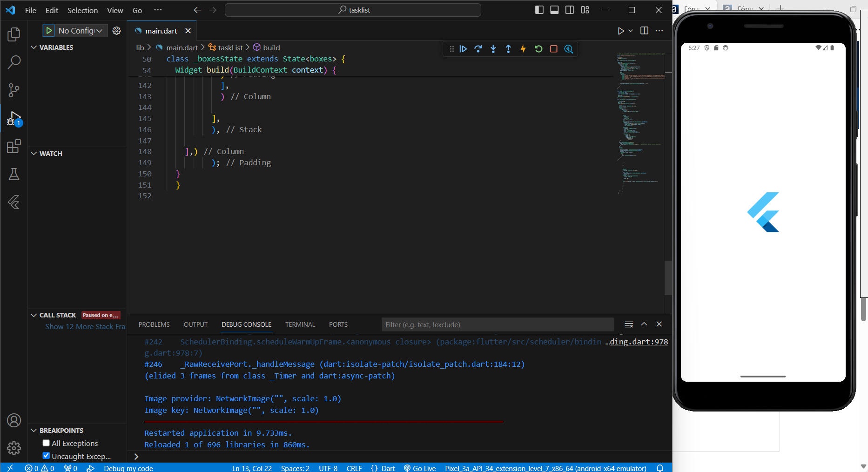Image resolution: width=868 pixels, height=472 pixels.
Task: Open launch.json via debug gear icon
Action: [x=117, y=31]
